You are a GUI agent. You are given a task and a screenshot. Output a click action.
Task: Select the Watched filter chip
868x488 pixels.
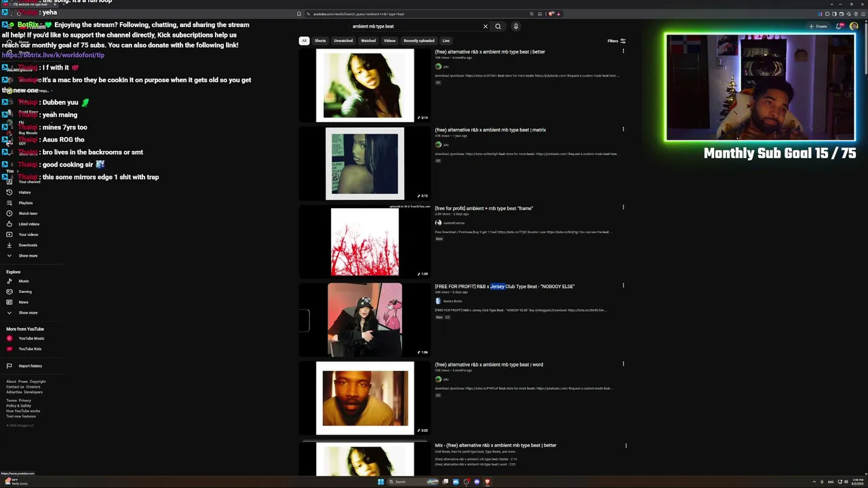point(368,41)
